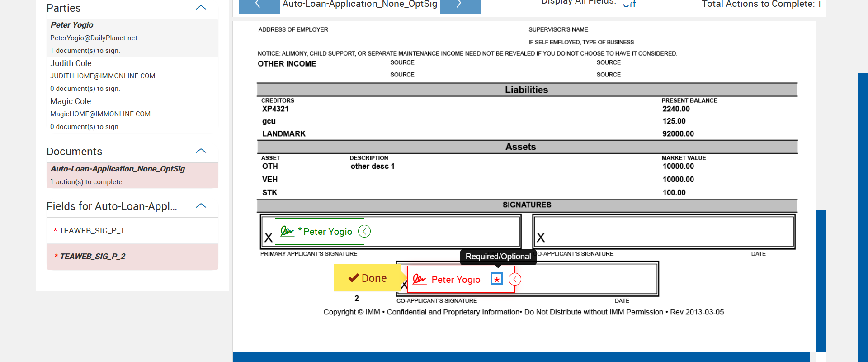Click the Liabilities section header
Screen dimensions: 868x362
[x=527, y=90]
